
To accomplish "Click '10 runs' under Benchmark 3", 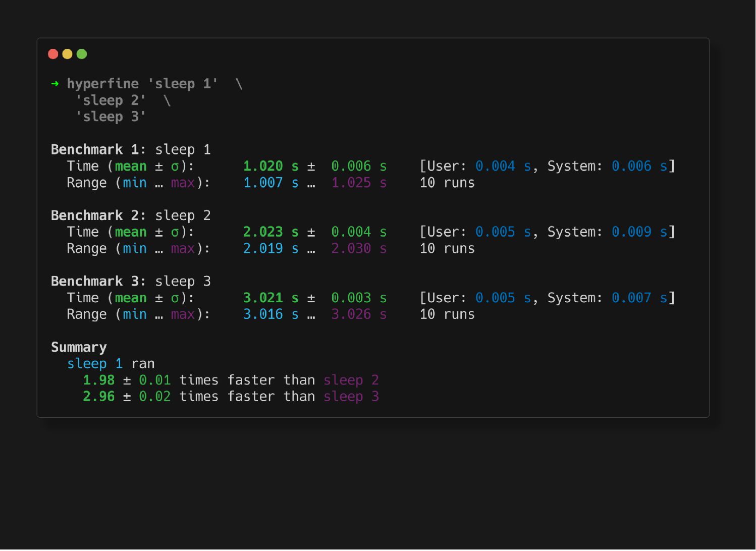I will click(447, 314).
